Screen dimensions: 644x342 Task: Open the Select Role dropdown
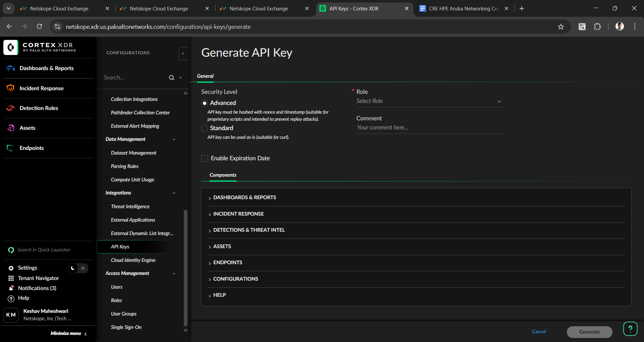click(x=429, y=101)
